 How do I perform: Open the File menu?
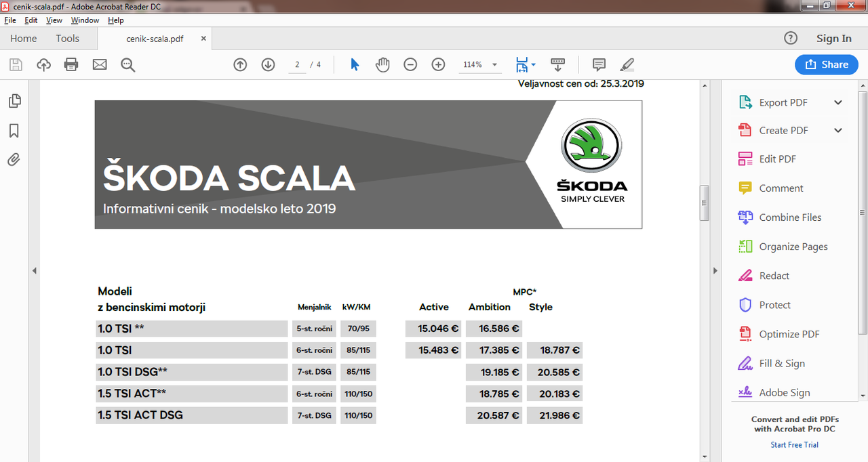point(10,20)
